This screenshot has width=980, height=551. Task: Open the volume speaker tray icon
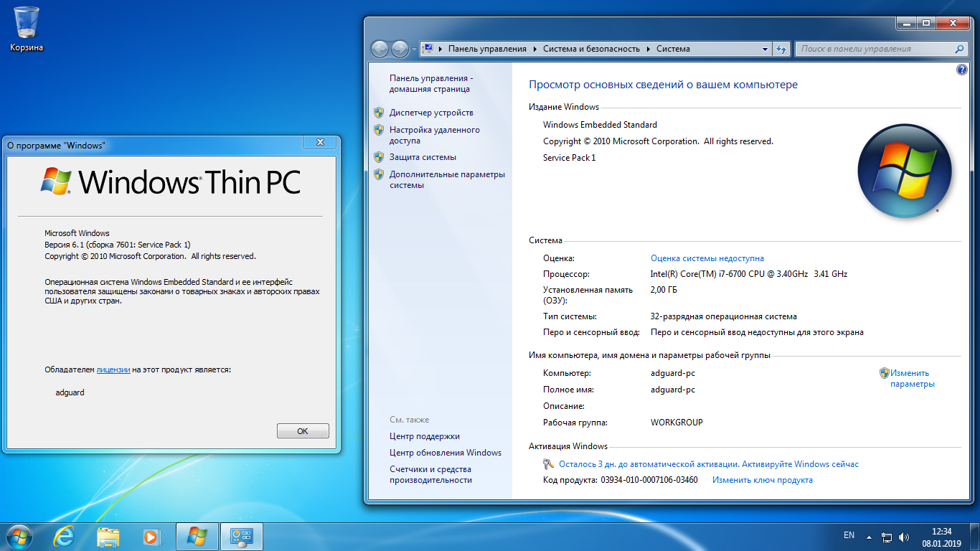pyautogui.click(x=904, y=537)
